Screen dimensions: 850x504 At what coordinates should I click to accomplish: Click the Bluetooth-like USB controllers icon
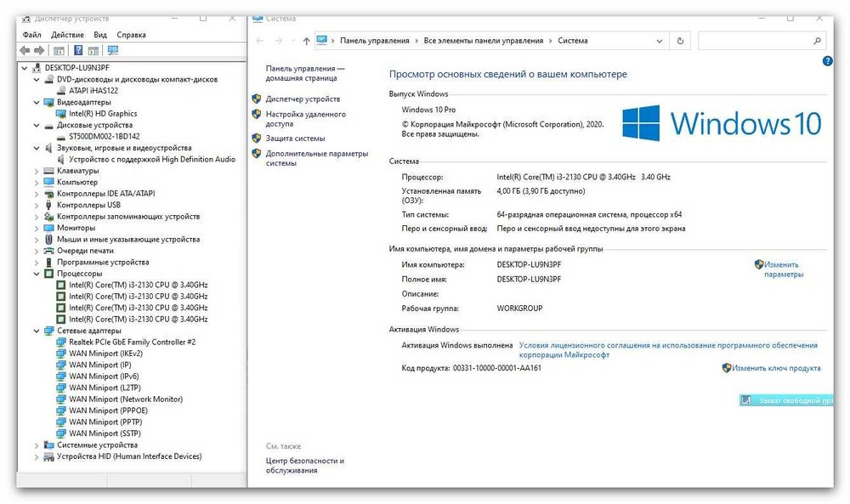48,205
